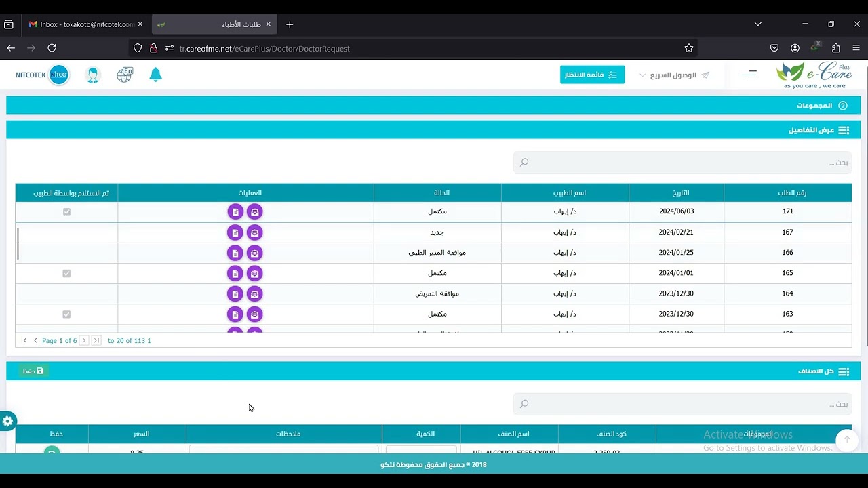Open the browser Pocket save icon
The height and width of the screenshot is (488, 868).
point(774,48)
